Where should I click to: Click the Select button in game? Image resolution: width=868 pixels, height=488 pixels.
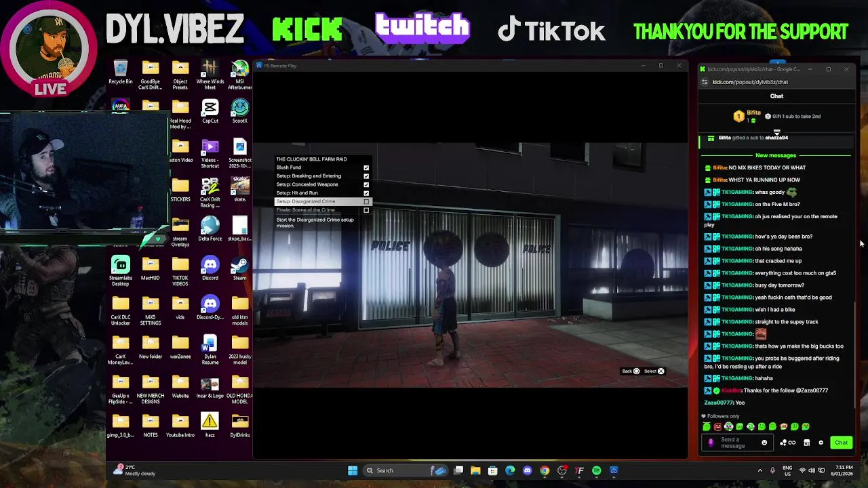coord(654,371)
